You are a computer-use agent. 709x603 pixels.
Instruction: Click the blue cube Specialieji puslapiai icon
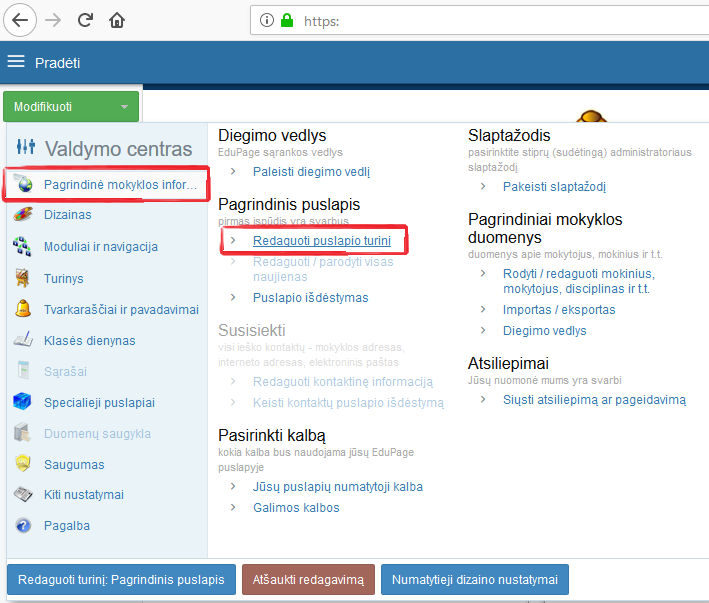click(22, 401)
